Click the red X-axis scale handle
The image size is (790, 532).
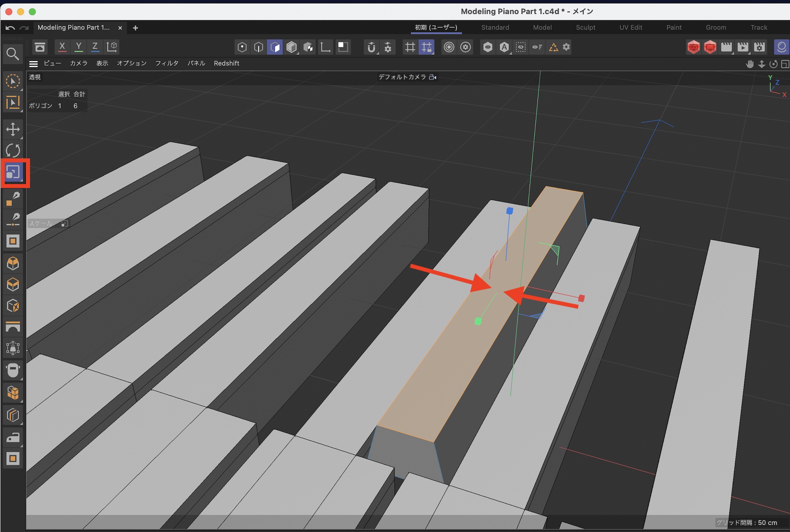[x=581, y=298]
